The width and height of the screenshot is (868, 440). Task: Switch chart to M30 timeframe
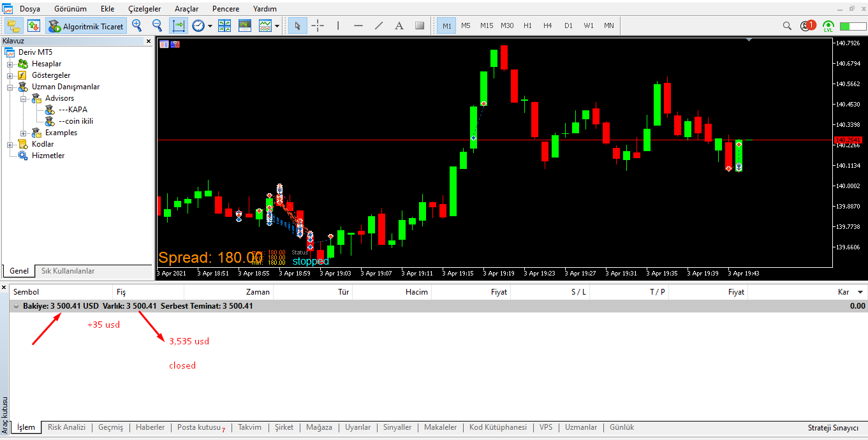(507, 26)
